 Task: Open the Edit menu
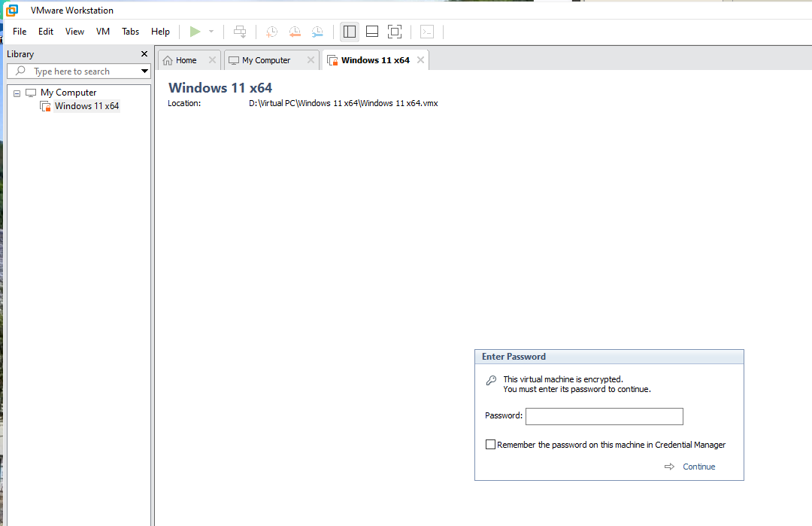[46, 32]
